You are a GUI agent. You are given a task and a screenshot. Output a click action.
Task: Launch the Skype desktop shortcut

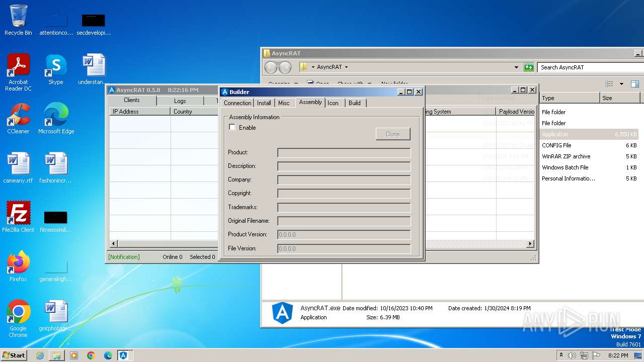tap(56, 69)
